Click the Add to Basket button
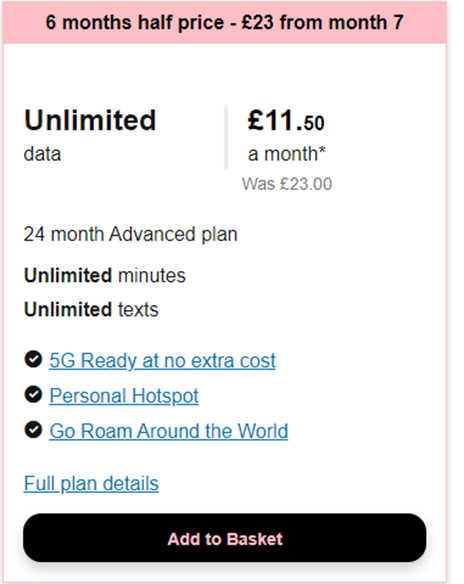 (x=225, y=537)
